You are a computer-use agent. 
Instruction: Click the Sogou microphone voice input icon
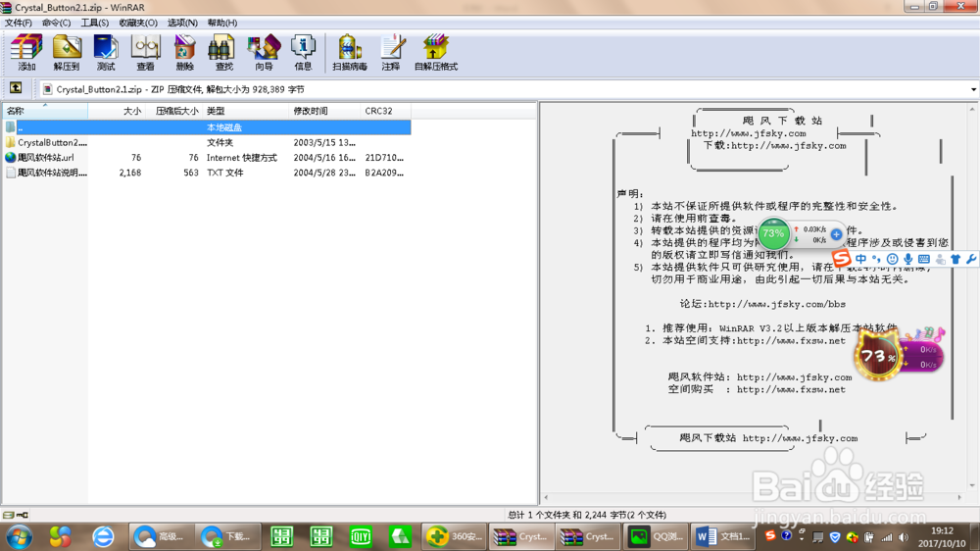point(908,259)
